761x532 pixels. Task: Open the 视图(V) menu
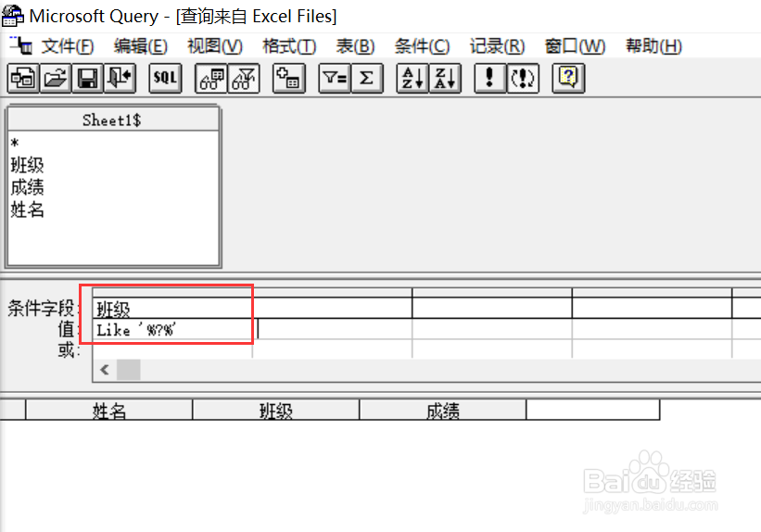pyautogui.click(x=215, y=46)
